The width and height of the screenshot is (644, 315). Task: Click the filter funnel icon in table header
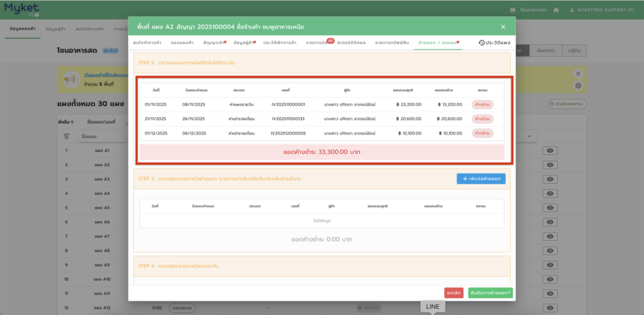click(x=66, y=136)
